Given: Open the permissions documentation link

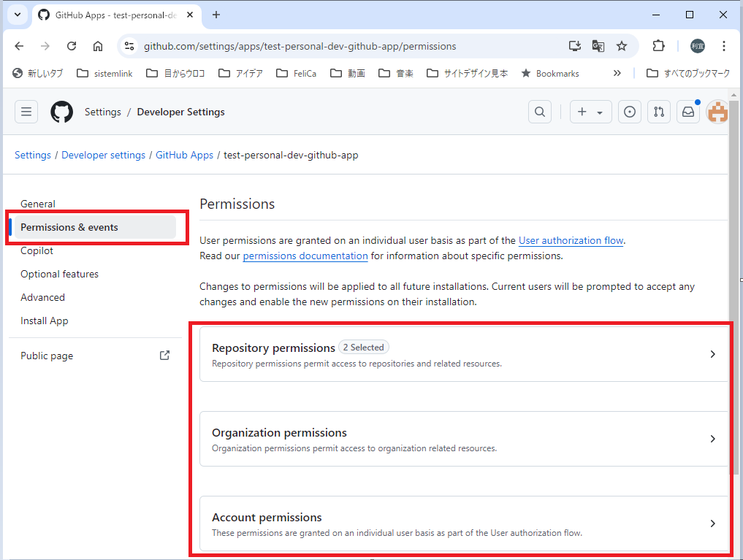Looking at the screenshot, I should pyautogui.click(x=304, y=256).
